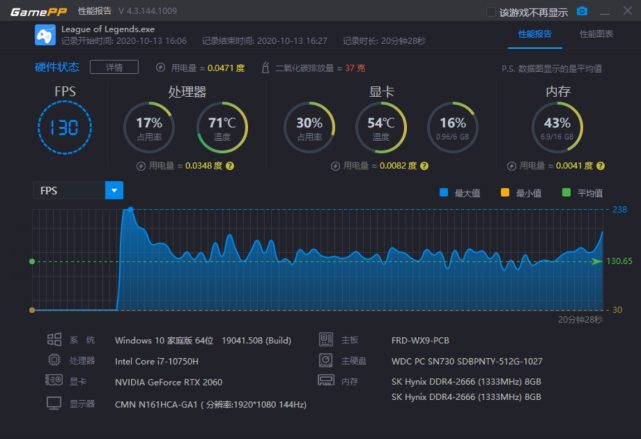Open the help icon beside 0.0082 度
The height and width of the screenshot is (439, 641).
click(x=424, y=166)
